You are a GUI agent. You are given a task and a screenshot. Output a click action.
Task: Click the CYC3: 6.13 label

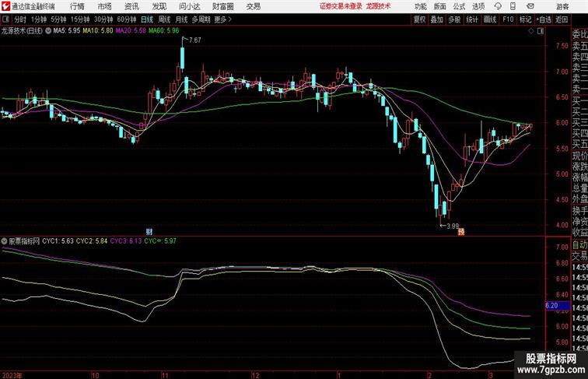pos(126,241)
